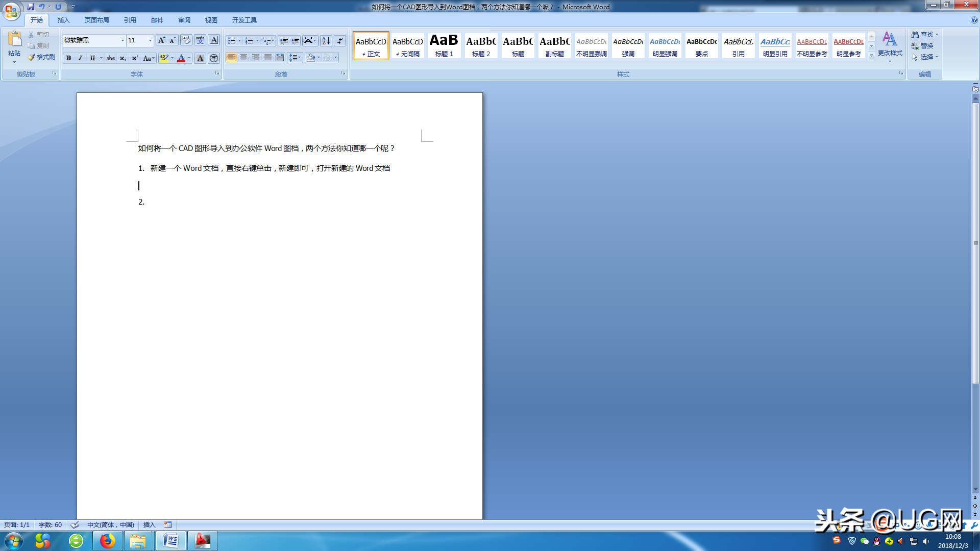The width and height of the screenshot is (980, 551).
Task: Center the paragraph text
Action: [243, 58]
